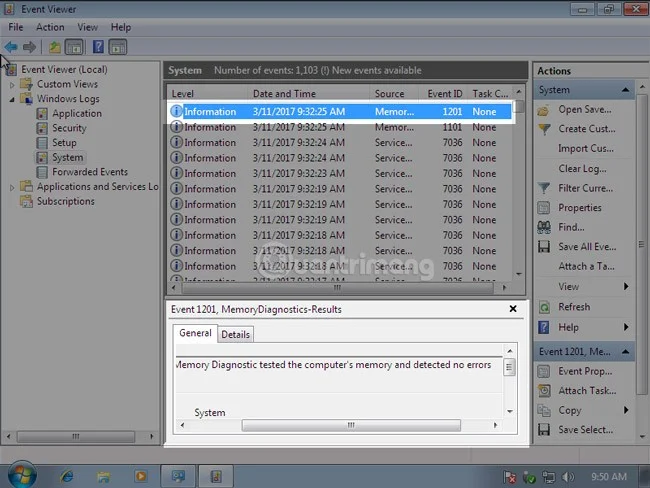The height and width of the screenshot is (488, 650).
Task: Click the Back arrow toolbar icon
Action: (11, 47)
